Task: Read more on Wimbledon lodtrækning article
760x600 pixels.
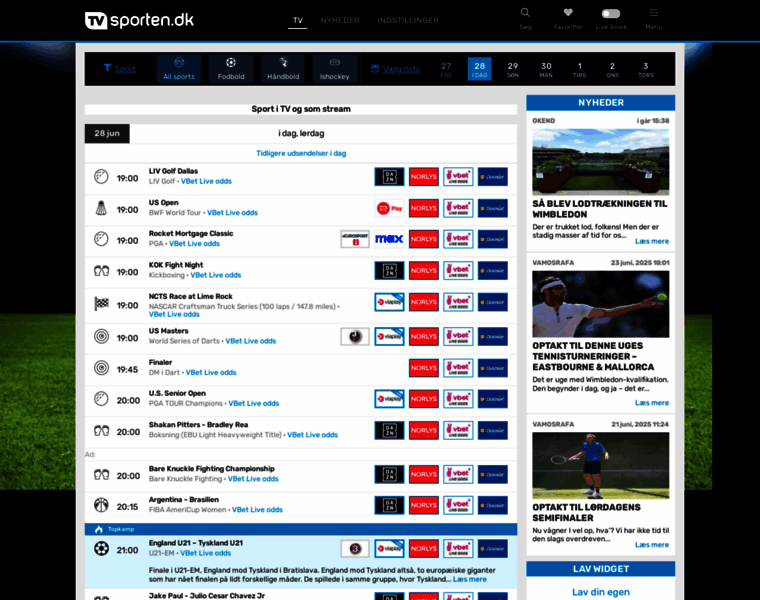Action: (651, 241)
